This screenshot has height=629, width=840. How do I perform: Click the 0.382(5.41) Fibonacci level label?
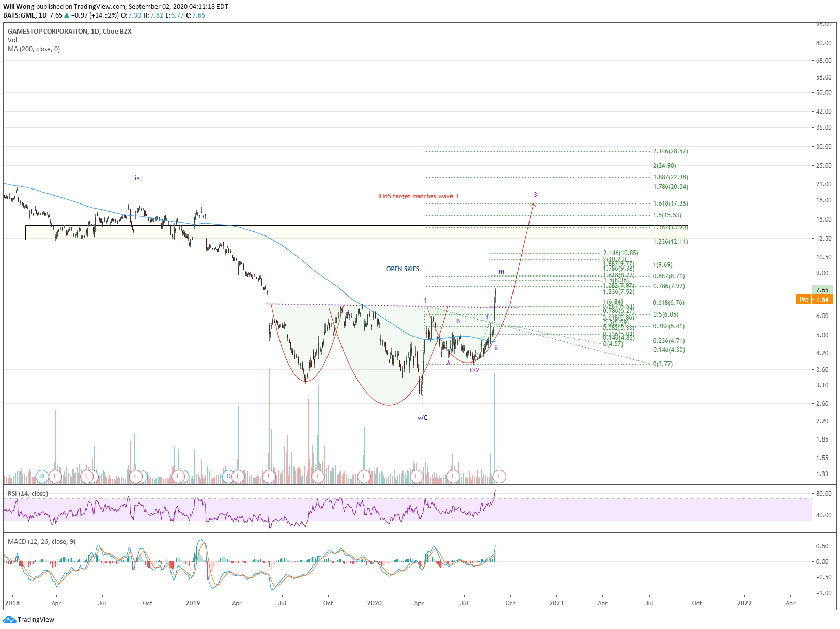668,326
